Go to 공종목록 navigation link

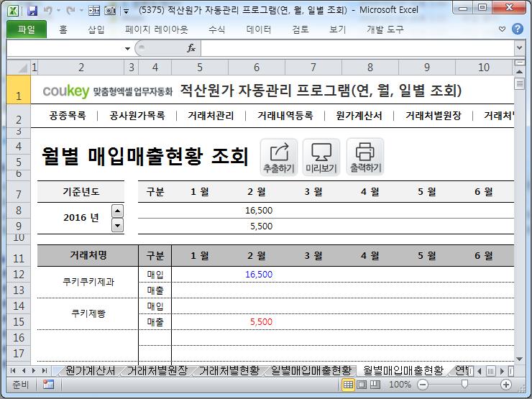point(68,116)
